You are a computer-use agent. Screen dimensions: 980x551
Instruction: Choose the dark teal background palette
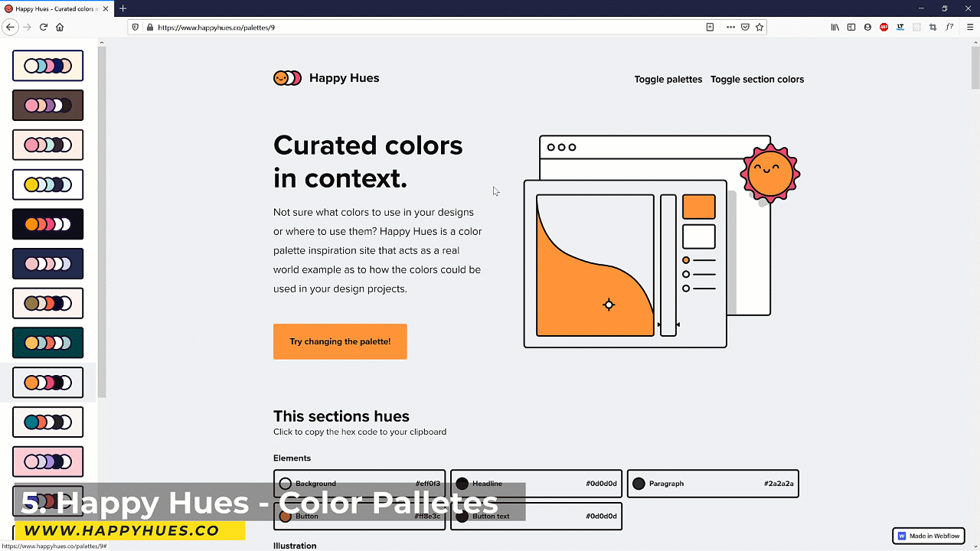click(x=47, y=343)
